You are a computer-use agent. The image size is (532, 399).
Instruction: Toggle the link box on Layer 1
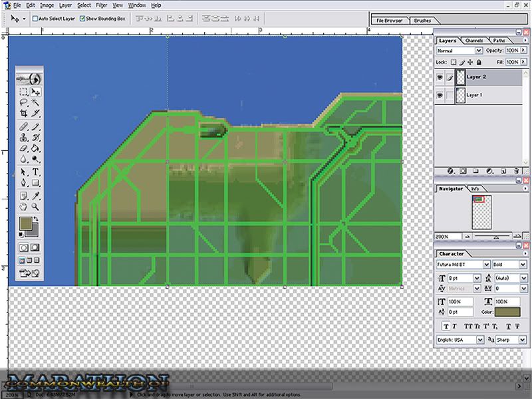450,95
